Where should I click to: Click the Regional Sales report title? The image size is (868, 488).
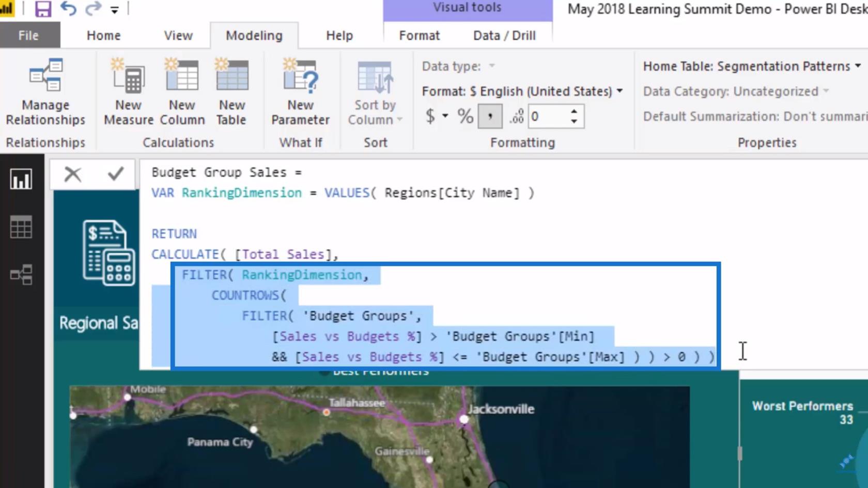coord(99,323)
